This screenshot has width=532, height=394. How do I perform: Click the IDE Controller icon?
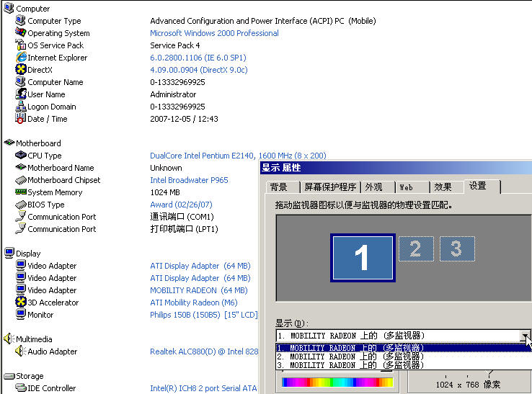[21, 388]
